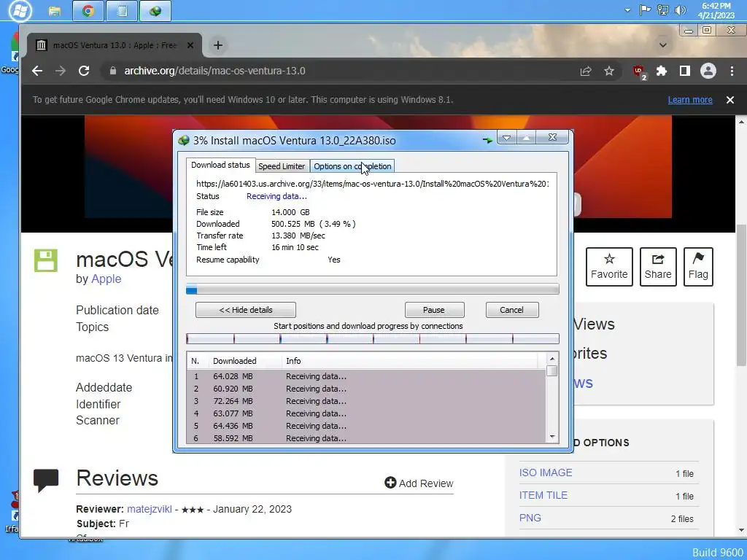Screen dimensions: 747x560
Task: Reload the archive.org page
Action: coord(84,71)
